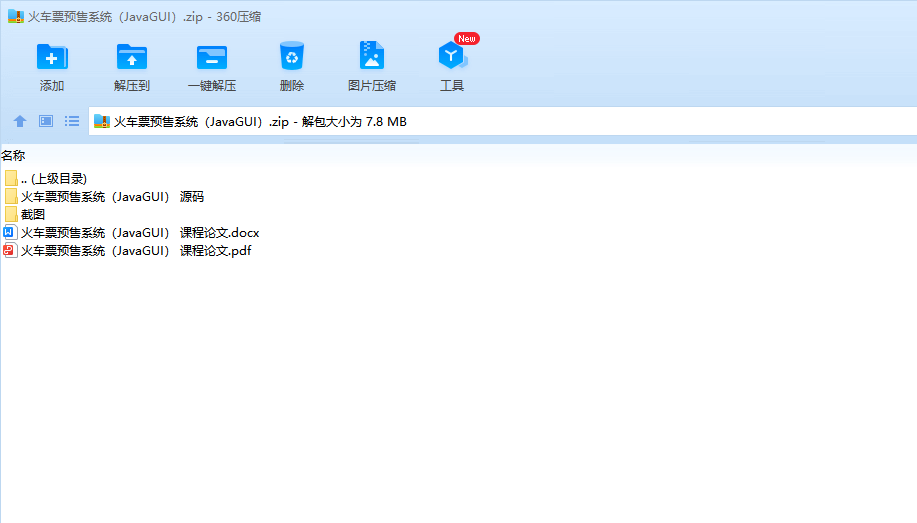The width and height of the screenshot is (917, 523).
Task: Sort by the 名称 column header
Action: click(13, 156)
